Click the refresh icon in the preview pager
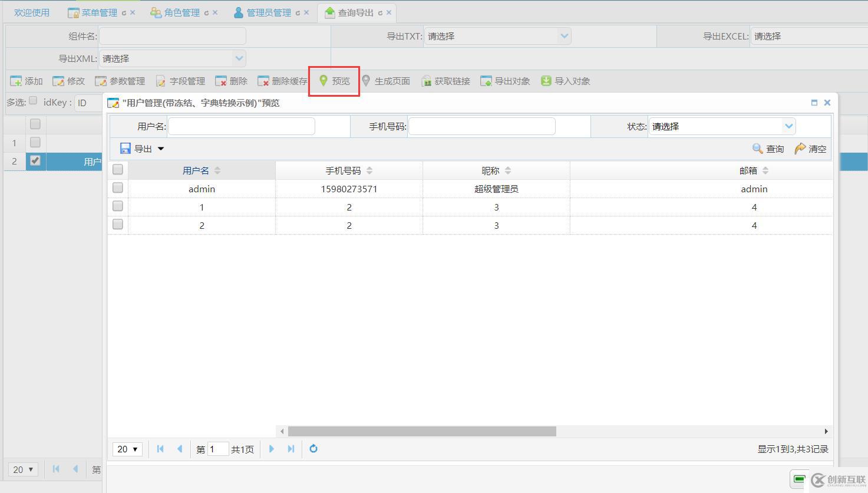The image size is (868, 493). tap(313, 449)
